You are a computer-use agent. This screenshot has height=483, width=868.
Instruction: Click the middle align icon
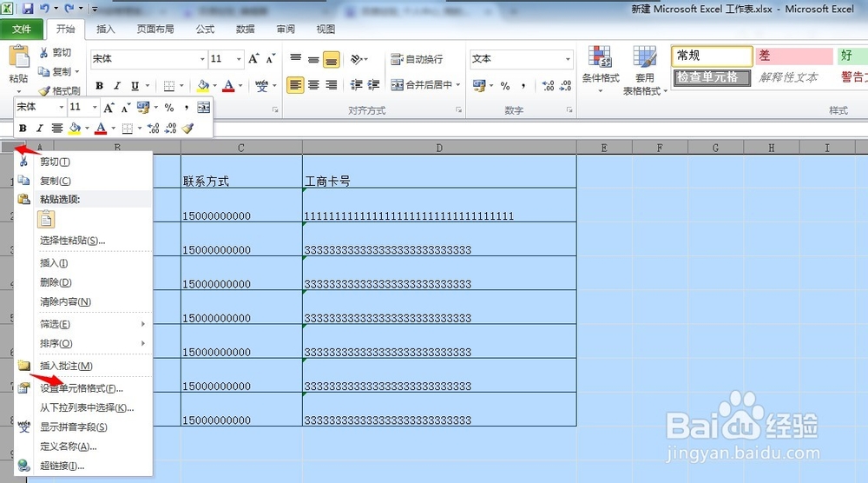tap(313, 59)
